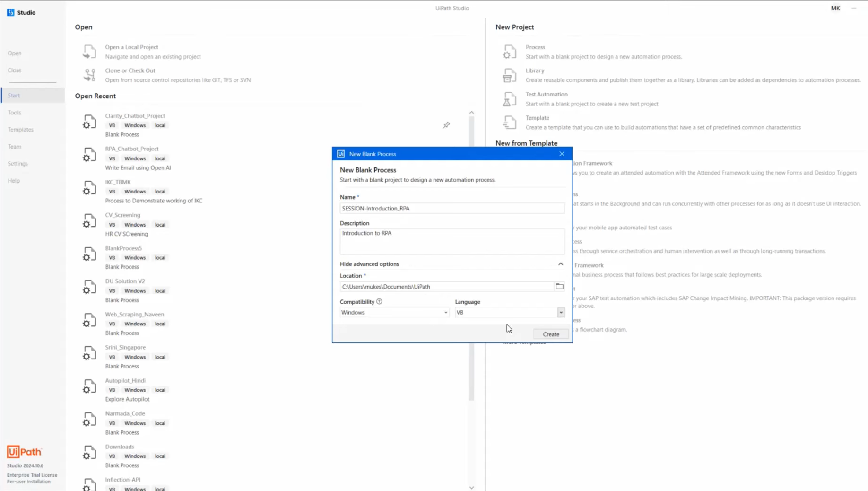Click the Compatibility info icon
868x491 pixels.
[379, 302]
